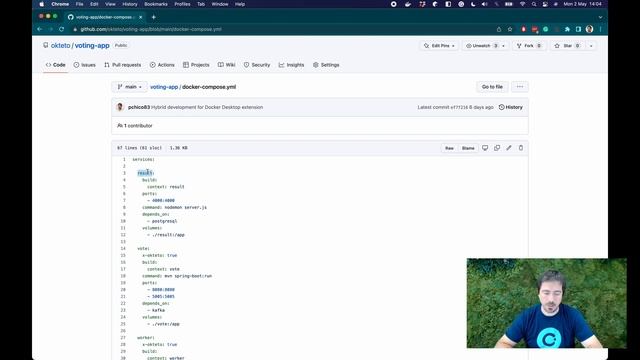Click the github.com address bar
This screenshot has height=360, width=640.
[x=282, y=29]
